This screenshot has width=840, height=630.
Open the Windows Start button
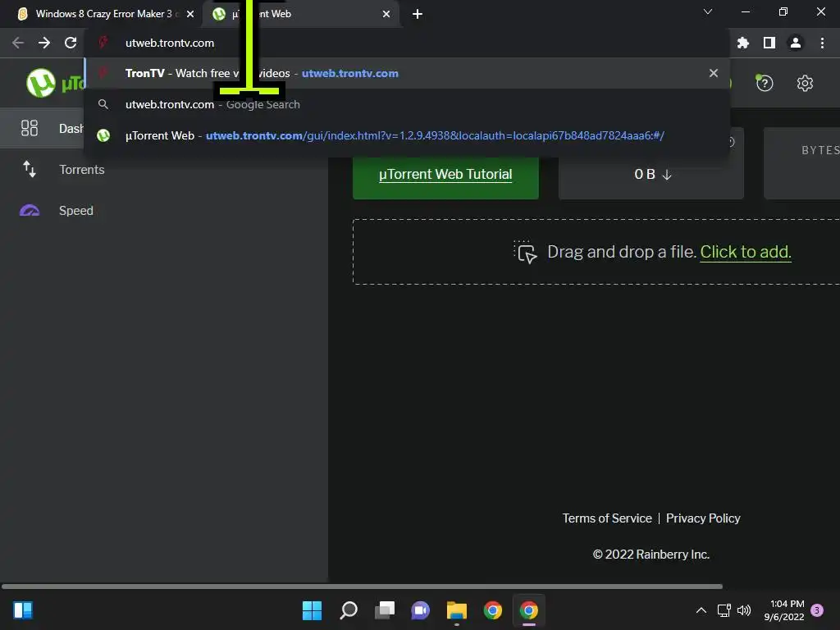(312, 610)
